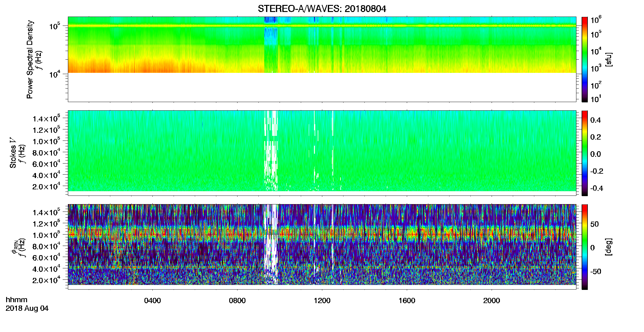Click the 0800 time axis label

point(237,301)
